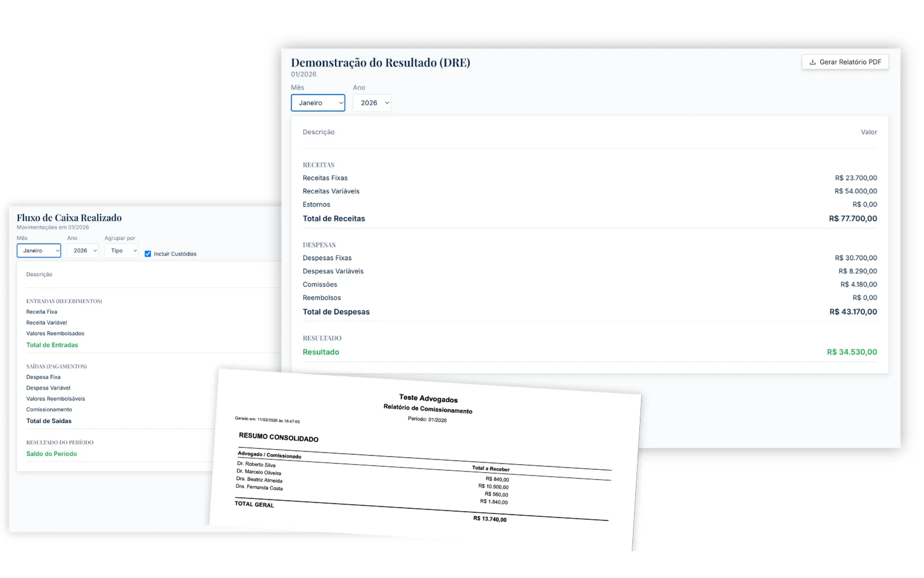Click Dr. Roberto Silva in commission report
This screenshot has height=578, width=924.
coord(256,464)
